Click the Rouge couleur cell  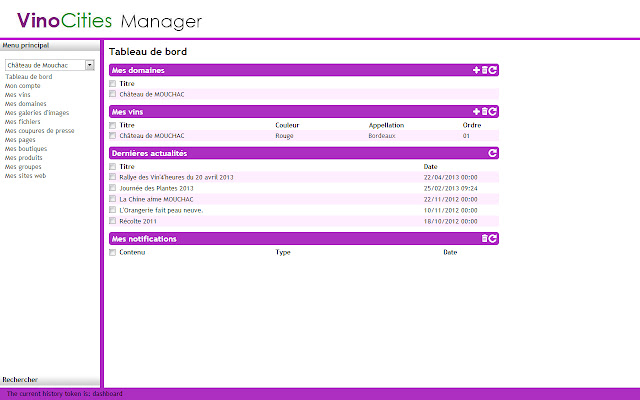284,136
